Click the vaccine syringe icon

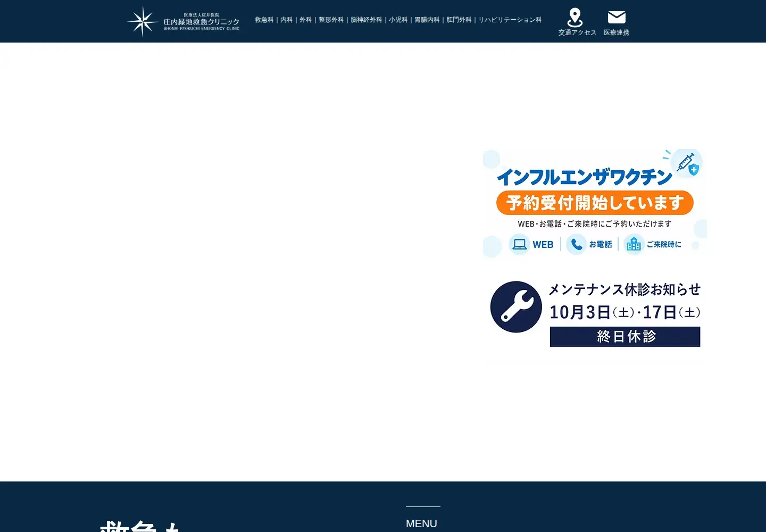coord(686,162)
